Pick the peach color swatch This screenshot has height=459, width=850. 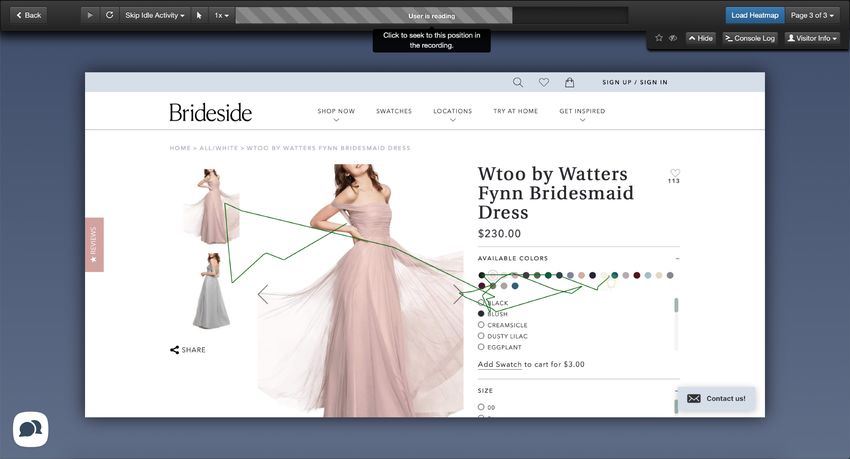(x=582, y=275)
